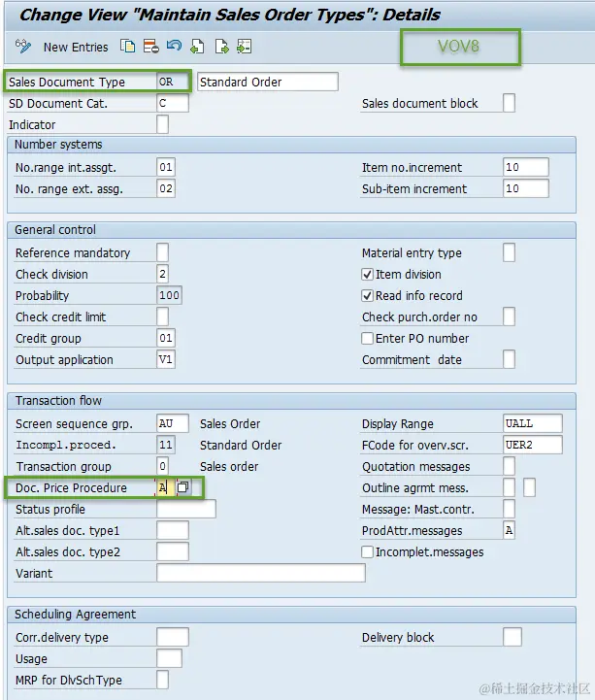Screen dimensions: 595x700
Task: Click the Sales document block field
Action: (509, 103)
